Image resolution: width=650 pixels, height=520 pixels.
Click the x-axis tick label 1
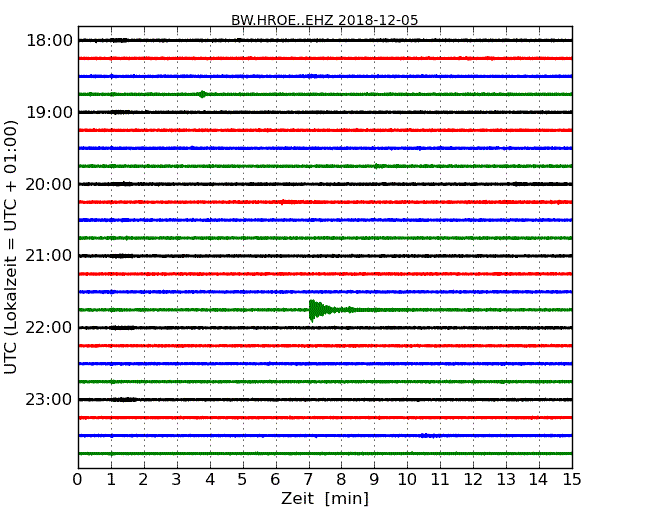tap(111, 480)
